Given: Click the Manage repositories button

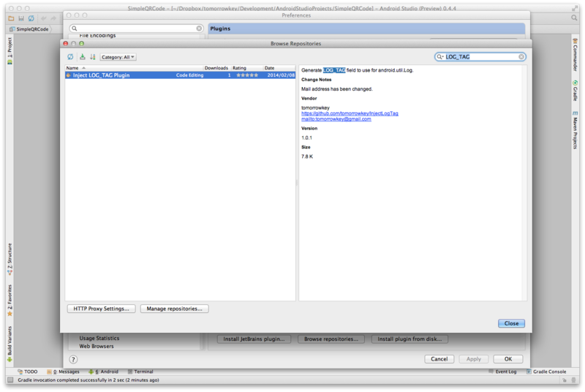Looking at the screenshot, I should point(174,309).
